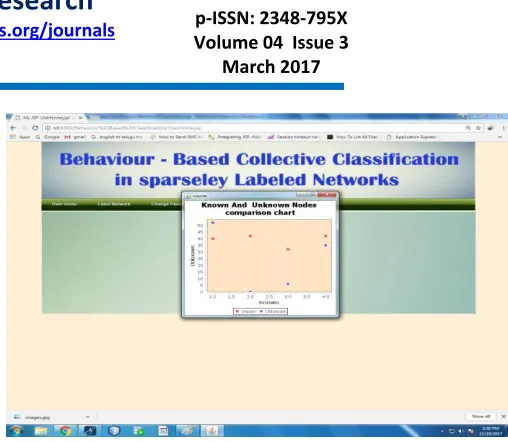Click the red Known point at 3.0
Screen dimensions: 508x442
click(x=288, y=249)
